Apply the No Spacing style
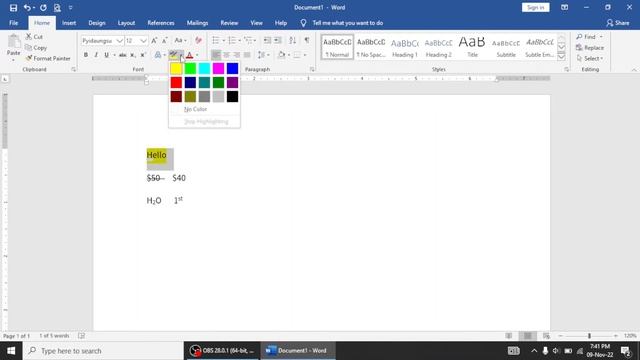The image size is (640, 360). (371, 47)
